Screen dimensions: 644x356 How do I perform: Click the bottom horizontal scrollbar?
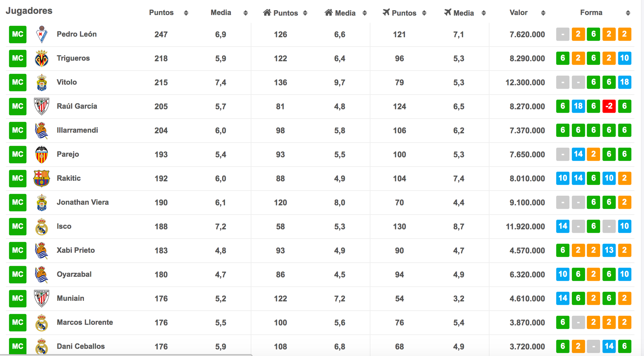tap(126, 355)
